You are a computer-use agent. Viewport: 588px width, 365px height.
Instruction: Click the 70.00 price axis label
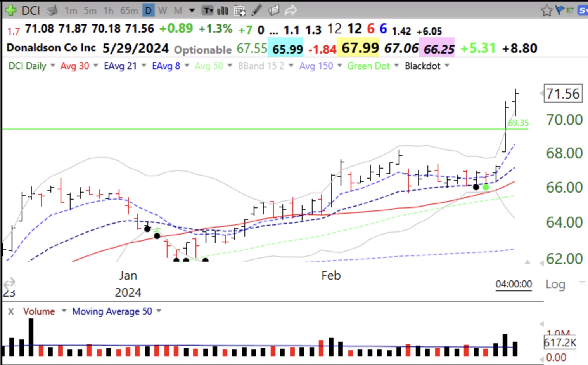(564, 120)
